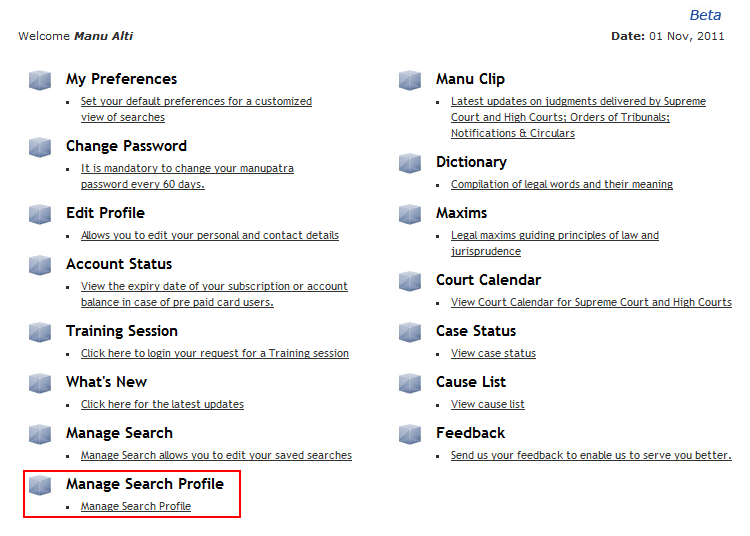The height and width of the screenshot is (536, 750).
Task: Click the Training session request link
Action: pyautogui.click(x=215, y=353)
